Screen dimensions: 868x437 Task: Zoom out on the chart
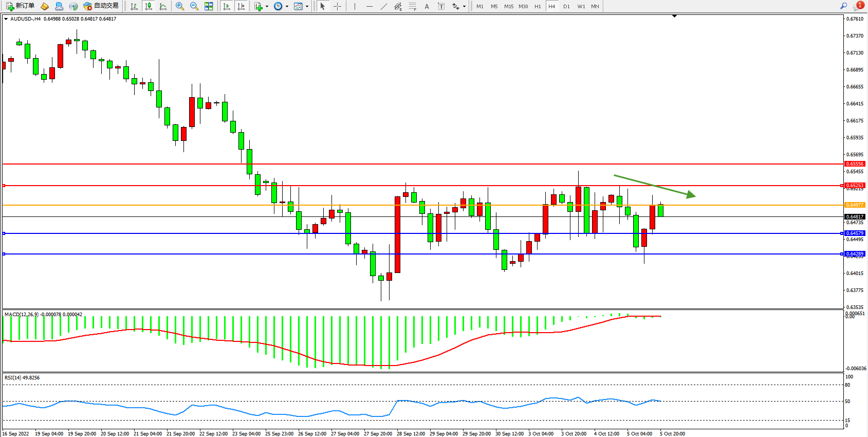point(194,6)
